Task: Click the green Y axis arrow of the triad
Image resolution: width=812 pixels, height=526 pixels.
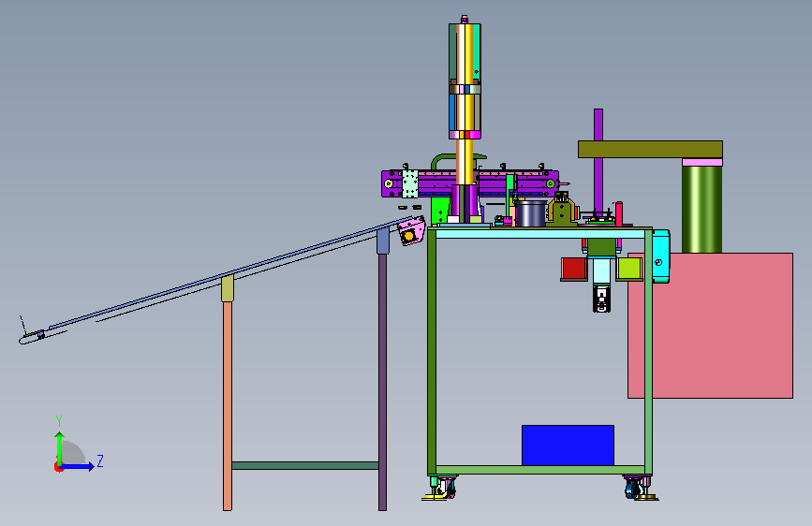Action: point(60,447)
